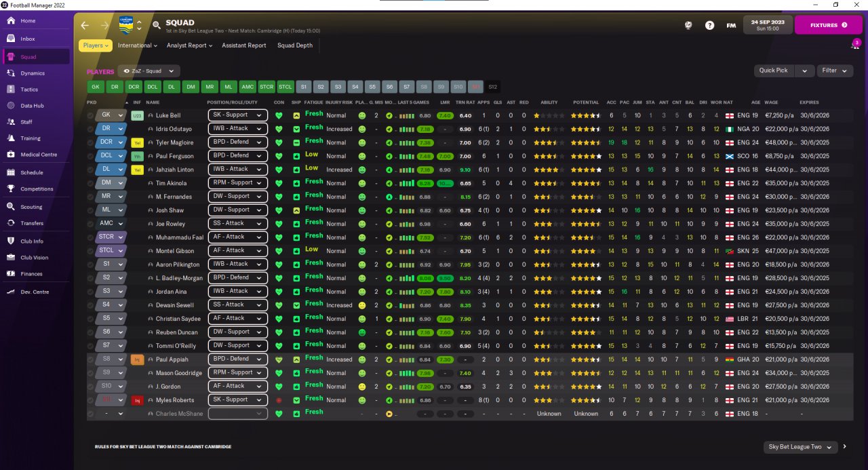
Task: Open the ZaZ - Squad view dropdown
Action: pos(149,71)
